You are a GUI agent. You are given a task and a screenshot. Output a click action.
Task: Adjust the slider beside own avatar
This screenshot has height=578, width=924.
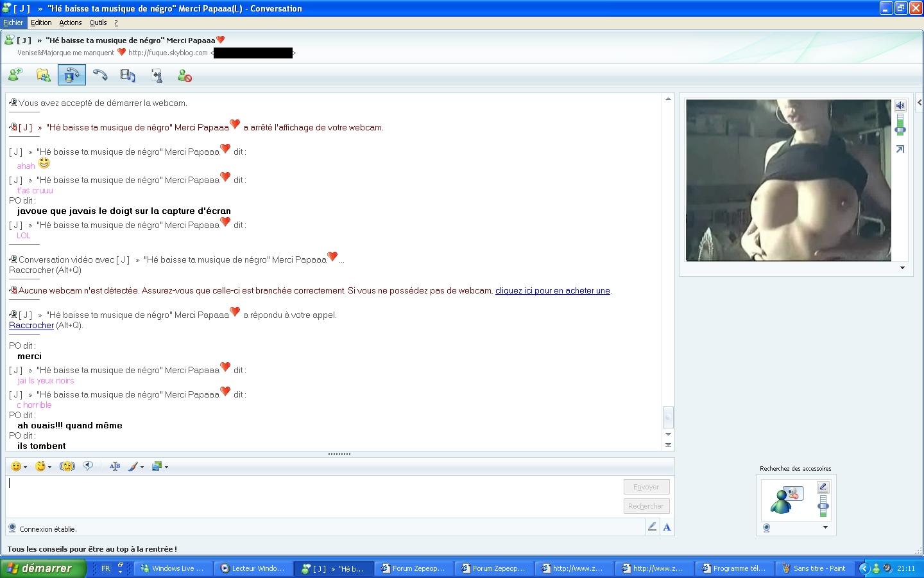823,507
